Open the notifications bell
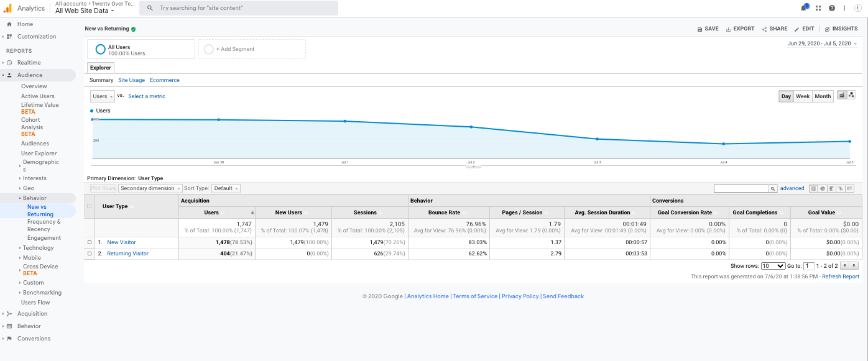The width and height of the screenshot is (868, 361). coord(804,8)
